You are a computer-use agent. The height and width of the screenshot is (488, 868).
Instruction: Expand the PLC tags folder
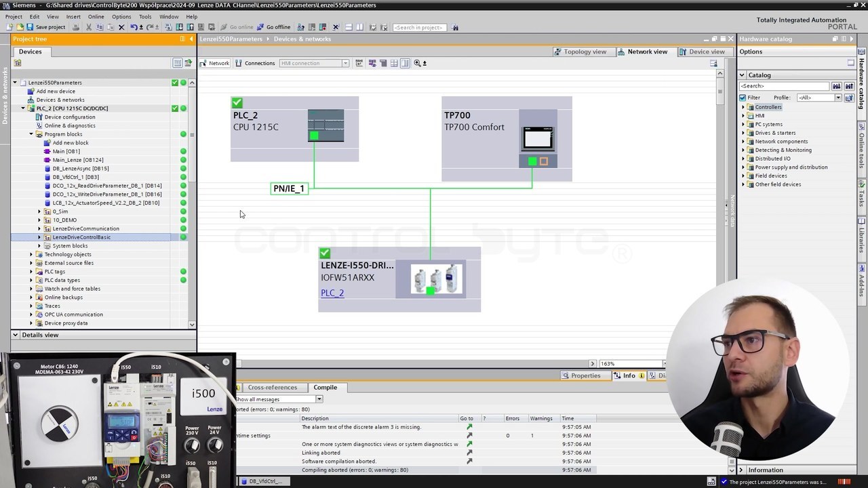(31, 272)
